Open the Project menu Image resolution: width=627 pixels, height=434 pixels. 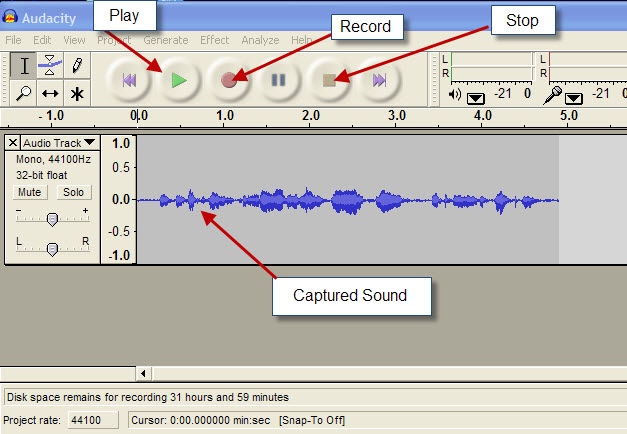(x=114, y=40)
